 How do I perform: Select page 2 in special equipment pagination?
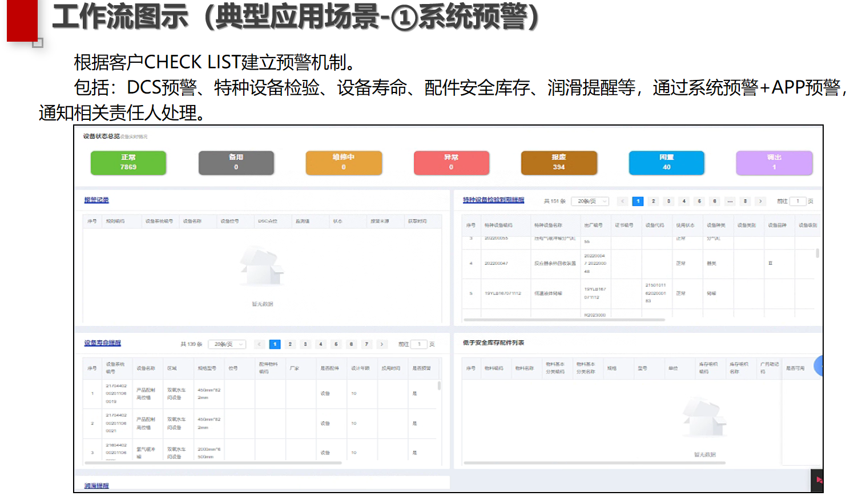tap(654, 201)
